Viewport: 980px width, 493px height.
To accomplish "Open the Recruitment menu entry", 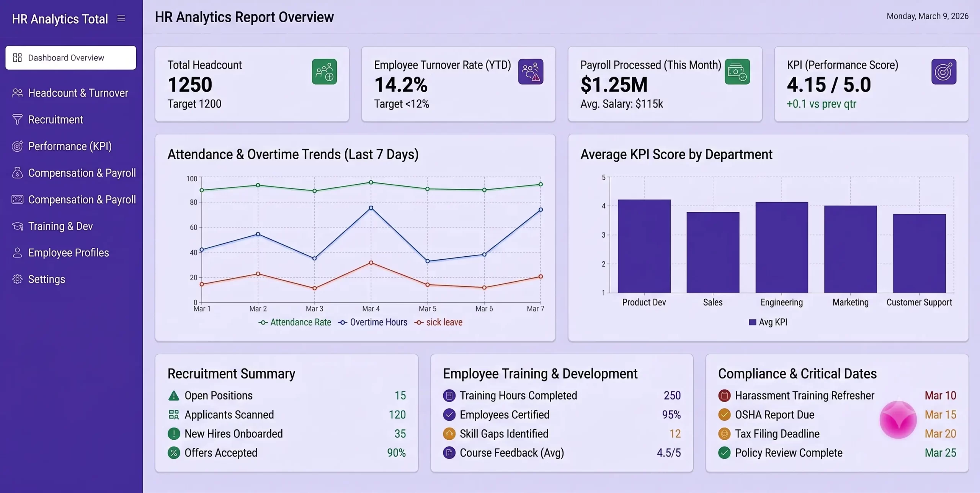I will pyautogui.click(x=70, y=120).
